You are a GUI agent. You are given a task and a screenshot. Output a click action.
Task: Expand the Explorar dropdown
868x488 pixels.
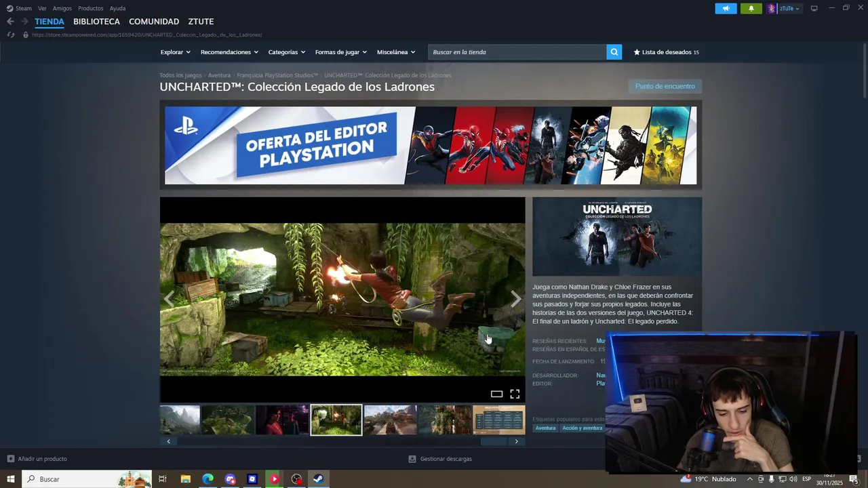pyautogui.click(x=175, y=52)
